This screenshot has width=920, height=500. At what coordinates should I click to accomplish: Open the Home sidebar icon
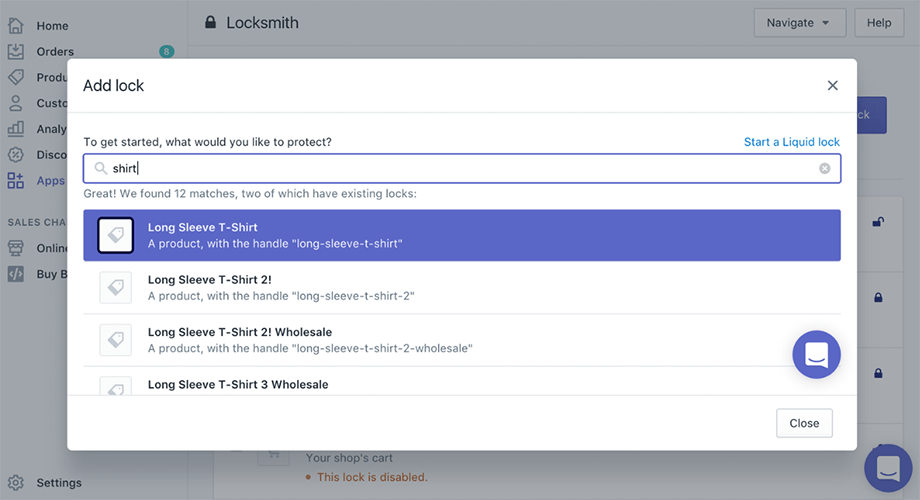16,25
